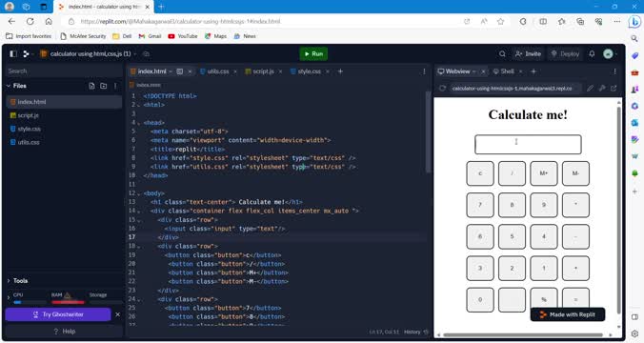Fold the body tag at line 12
Image resolution: width=644 pixels, height=343 pixels.
[138, 193]
